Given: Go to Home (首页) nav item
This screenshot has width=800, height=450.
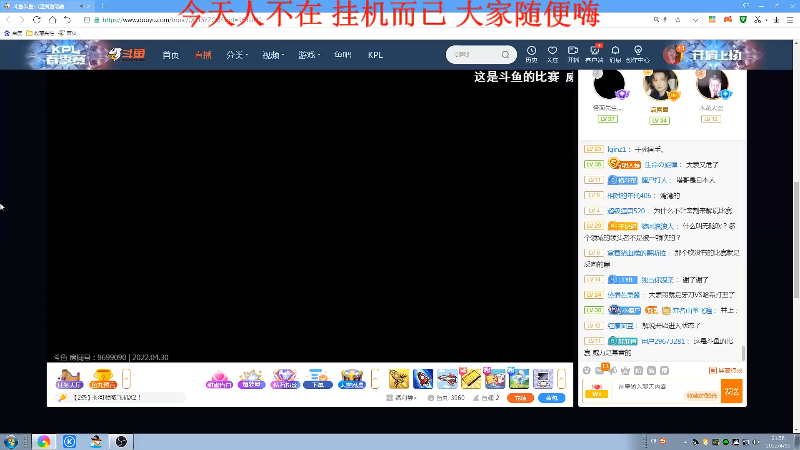Looking at the screenshot, I should [170, 55].
